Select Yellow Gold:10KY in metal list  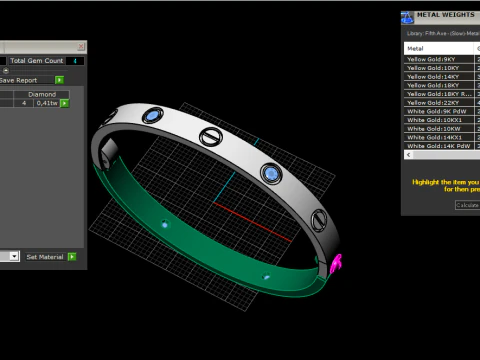pos(438,68)
